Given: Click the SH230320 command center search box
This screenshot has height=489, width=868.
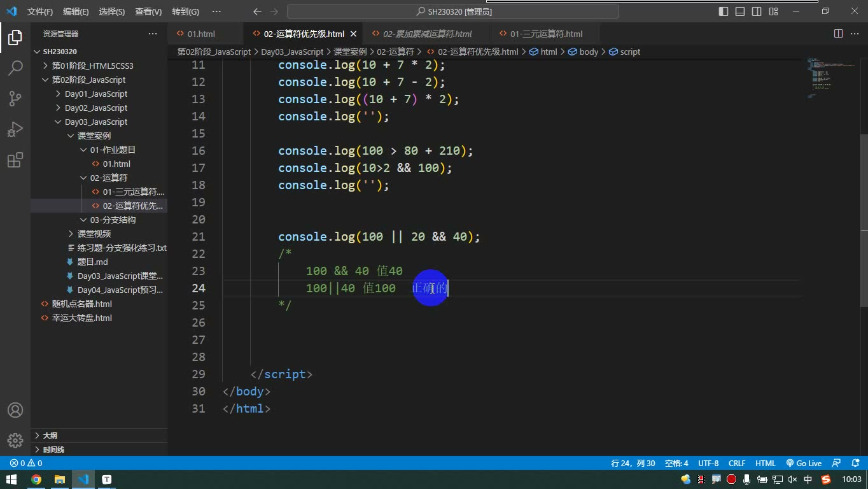Looking at the screenshot, I should 453,11.
